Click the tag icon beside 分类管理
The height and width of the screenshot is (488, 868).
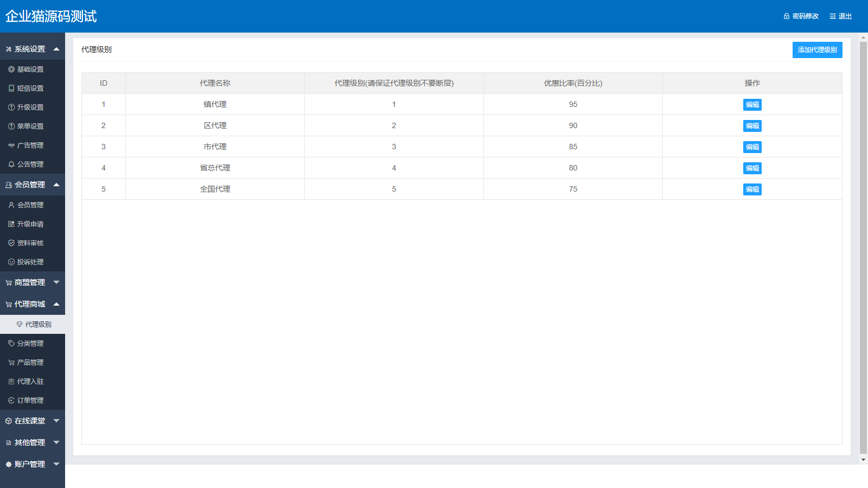(11, 344)
